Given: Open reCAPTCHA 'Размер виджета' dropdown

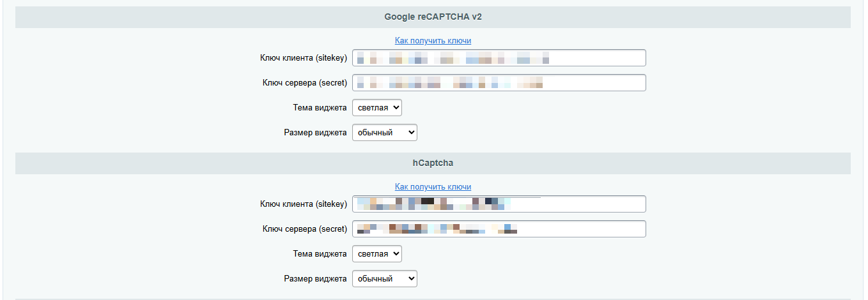Looking at the screenshot, I should [x=385, y=133].
